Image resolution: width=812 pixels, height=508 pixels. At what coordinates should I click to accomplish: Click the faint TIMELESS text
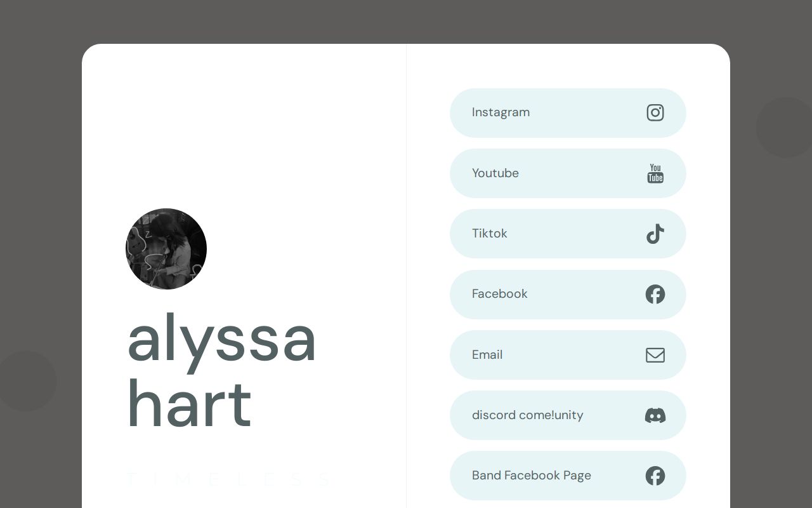coord(228,479)
